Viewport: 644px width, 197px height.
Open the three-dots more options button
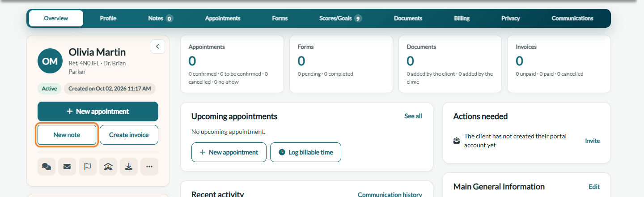point(149,167)
